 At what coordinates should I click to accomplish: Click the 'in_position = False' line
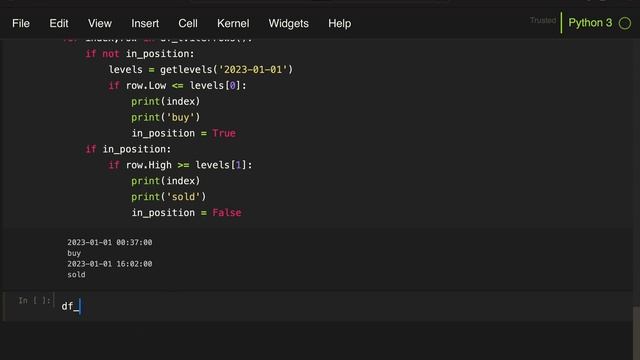186,213
